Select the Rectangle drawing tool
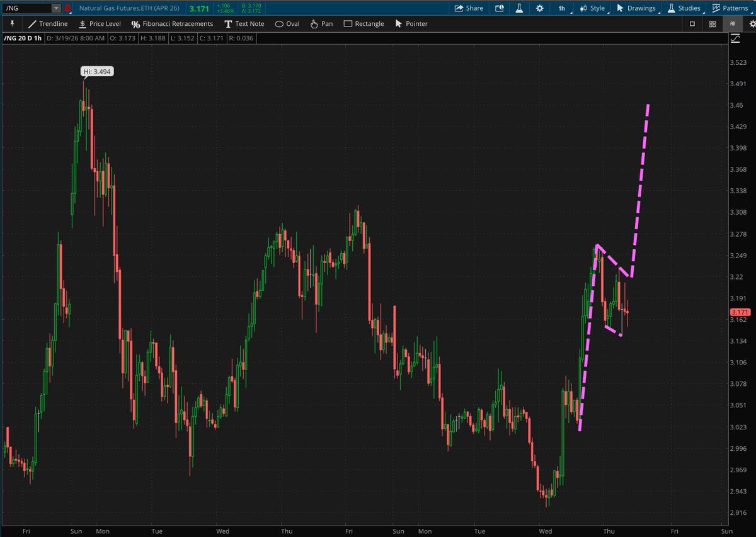The width and height of the screenshot is (756, 537). point(364,23)
